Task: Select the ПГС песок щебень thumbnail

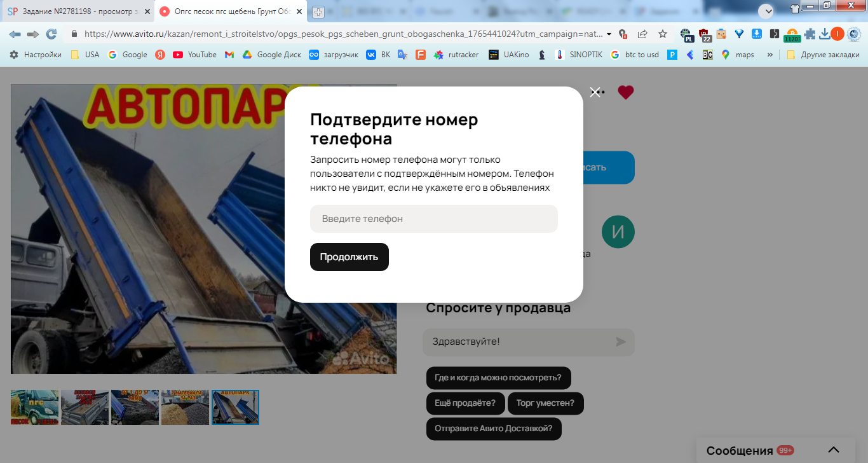Action: tap(34, 407)
